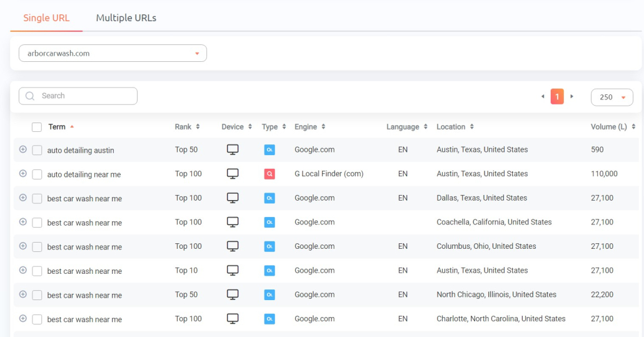The width and height of the screenshot is (644, 337).
Task: Click the 'Top 10' rank cell
Action: pos(186,271)
